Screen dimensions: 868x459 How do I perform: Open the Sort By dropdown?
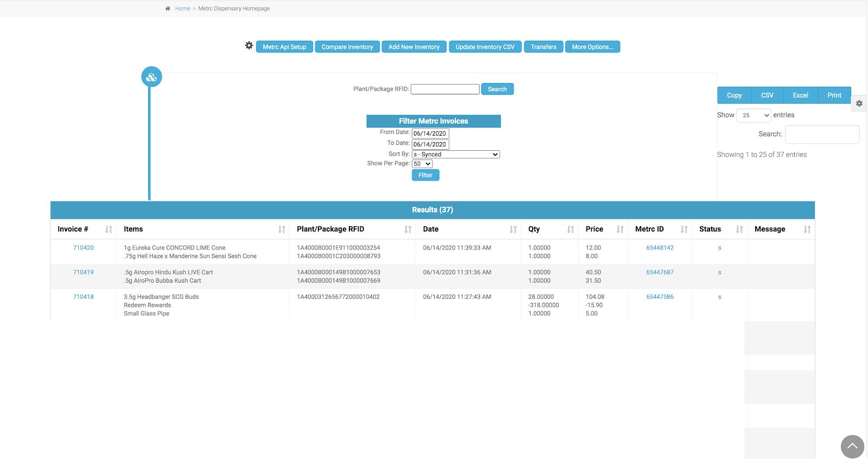456,155
